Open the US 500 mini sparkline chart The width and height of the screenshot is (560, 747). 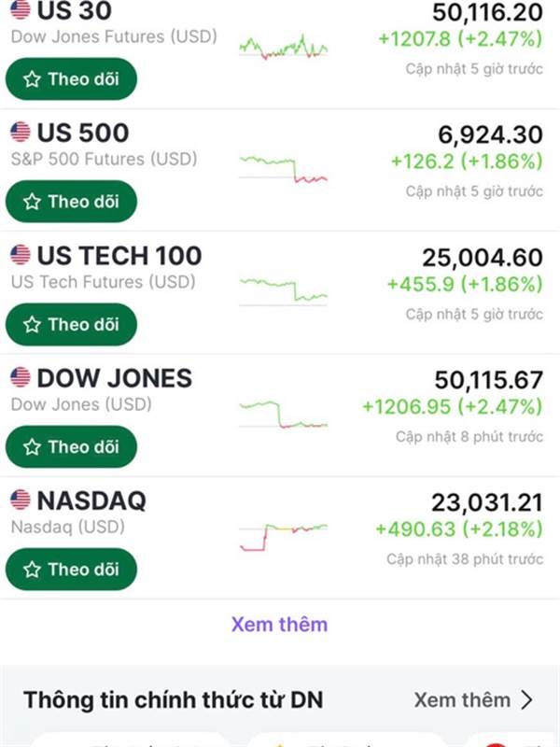pos(283,168)
